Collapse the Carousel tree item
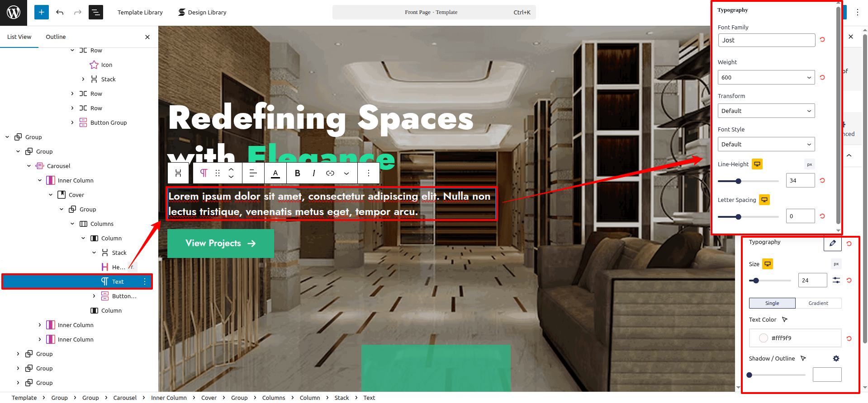The width and height of the screenshot is (868, 403). coord(29,166)
